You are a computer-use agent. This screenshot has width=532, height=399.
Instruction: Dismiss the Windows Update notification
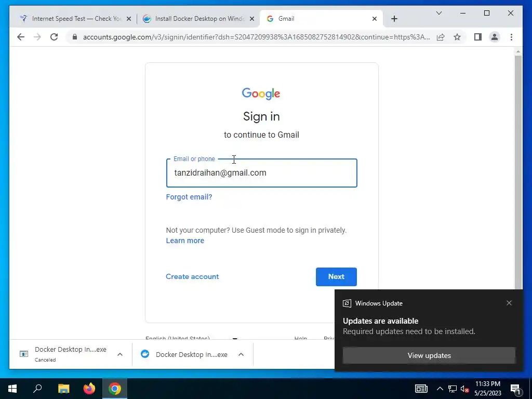(509, 303)
